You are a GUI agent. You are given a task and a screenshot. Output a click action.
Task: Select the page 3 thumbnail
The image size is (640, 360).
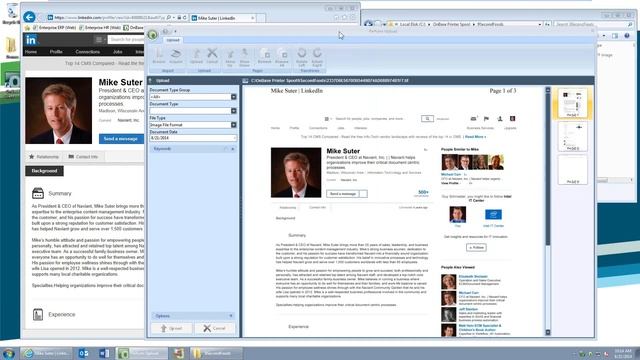coord(573,170)
